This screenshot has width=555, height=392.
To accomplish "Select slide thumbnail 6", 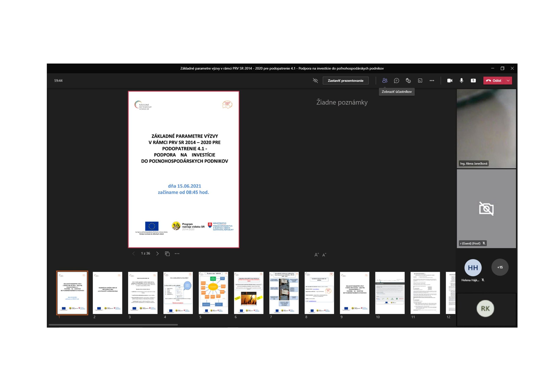I will click(249, 293).
